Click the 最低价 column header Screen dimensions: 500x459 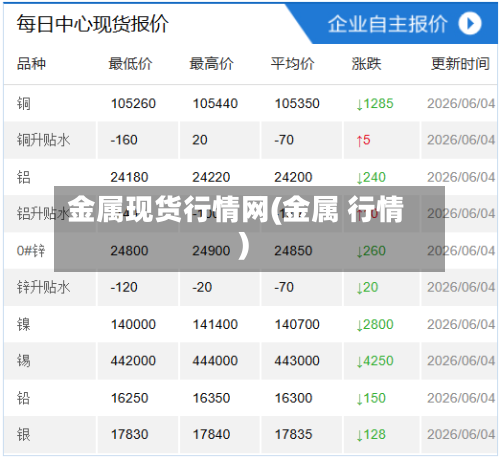point(130,63)
